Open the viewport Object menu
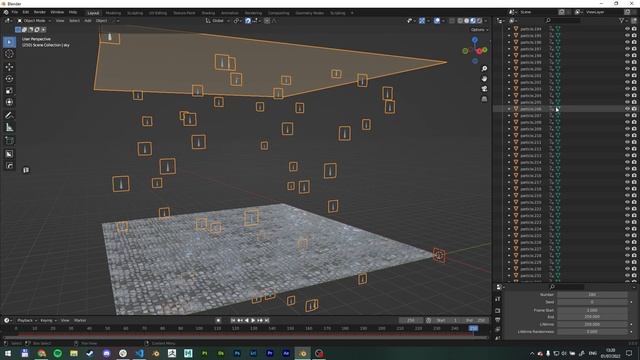 tap(101, 20)
